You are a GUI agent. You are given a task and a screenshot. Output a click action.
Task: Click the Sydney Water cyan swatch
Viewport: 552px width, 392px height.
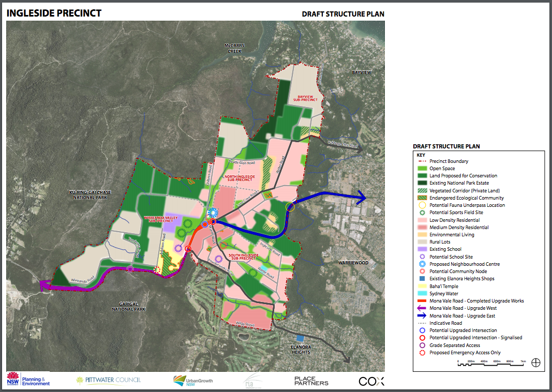422,293
